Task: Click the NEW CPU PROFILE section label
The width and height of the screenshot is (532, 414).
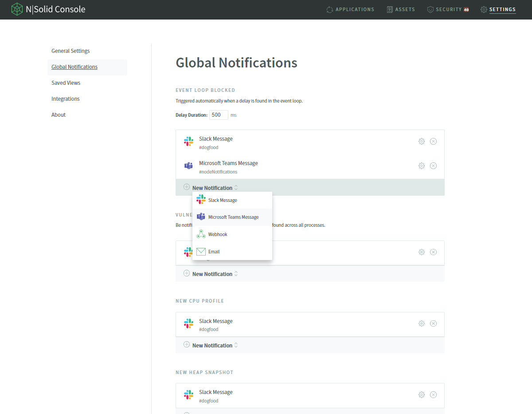Action: tap(200, 301)
